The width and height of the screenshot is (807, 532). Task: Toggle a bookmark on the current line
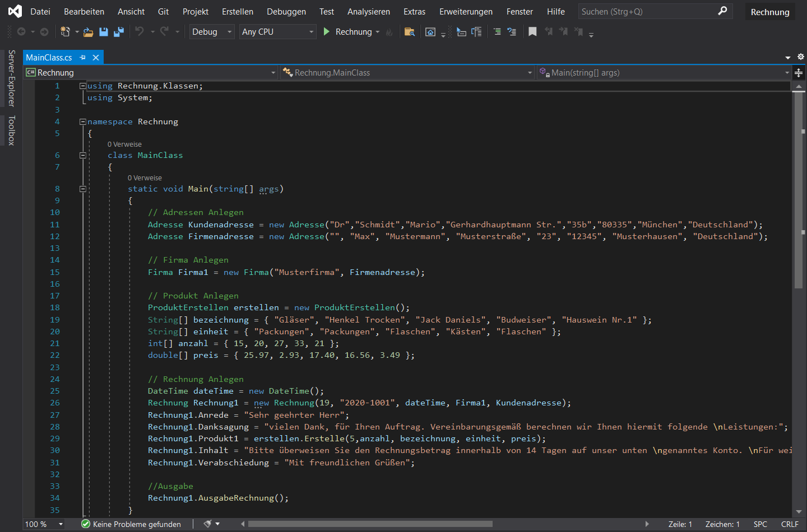pyautogui.click(x=532, y=32)
